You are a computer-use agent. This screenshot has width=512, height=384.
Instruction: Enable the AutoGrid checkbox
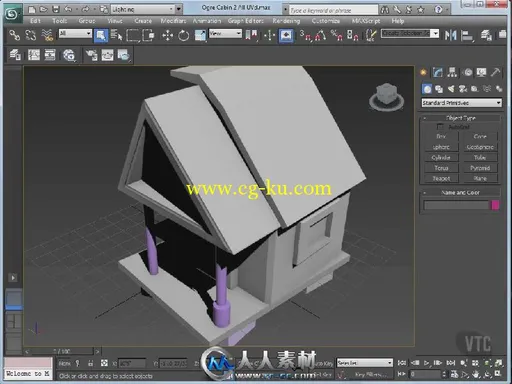(440, 127)
